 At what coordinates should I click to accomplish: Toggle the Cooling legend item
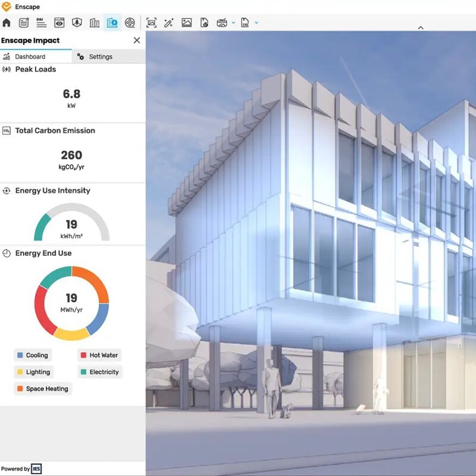tap(33, 355)
